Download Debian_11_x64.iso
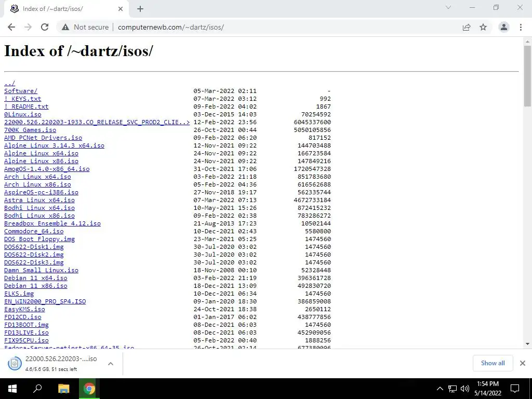 click(36, 278)
